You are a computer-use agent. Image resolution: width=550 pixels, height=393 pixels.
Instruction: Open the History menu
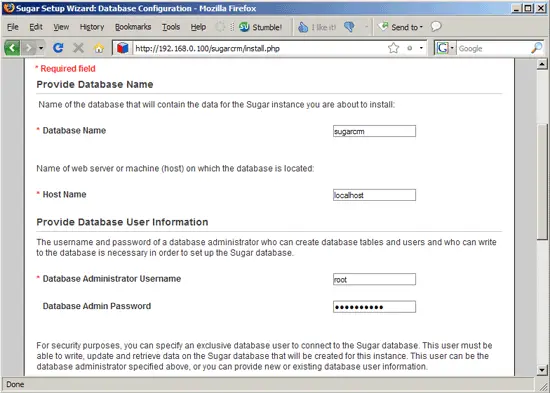click(92, 27)
